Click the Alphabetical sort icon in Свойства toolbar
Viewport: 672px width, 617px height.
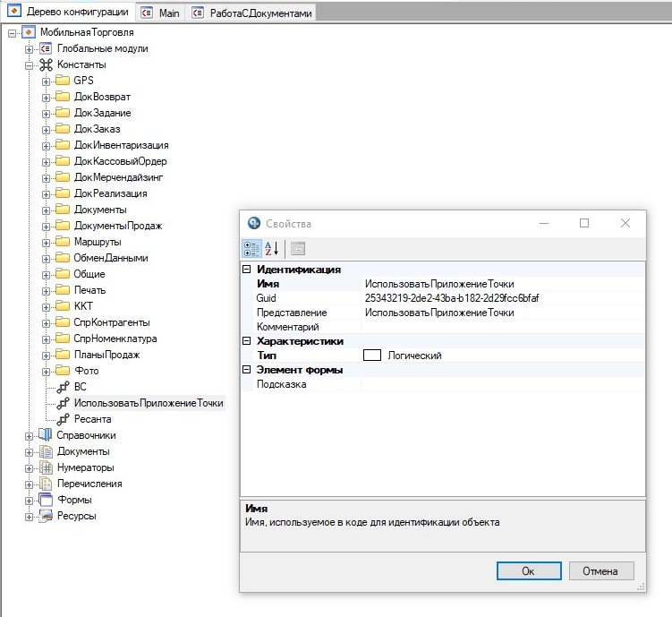click(x=272, y=248)
